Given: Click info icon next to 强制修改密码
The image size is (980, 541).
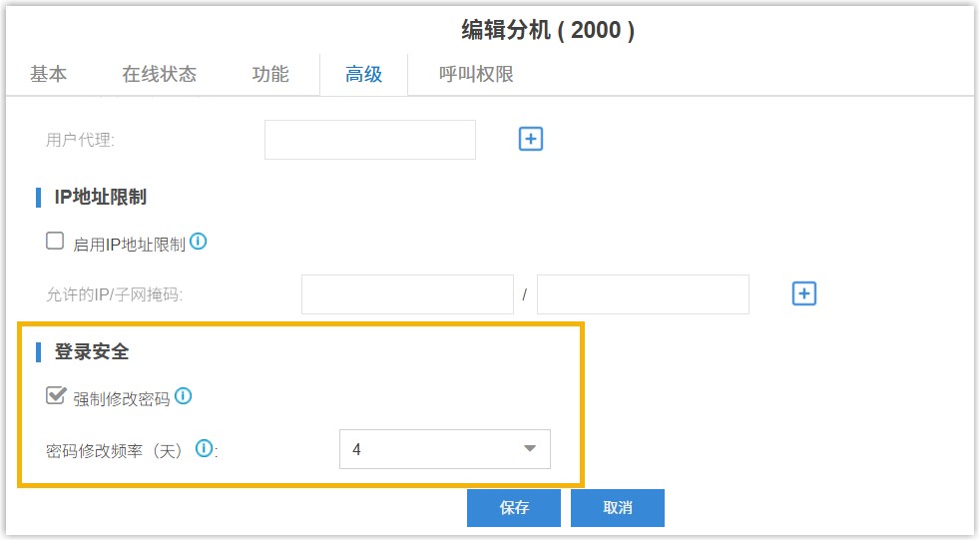Looking at the screenshot, I should 183,396.
